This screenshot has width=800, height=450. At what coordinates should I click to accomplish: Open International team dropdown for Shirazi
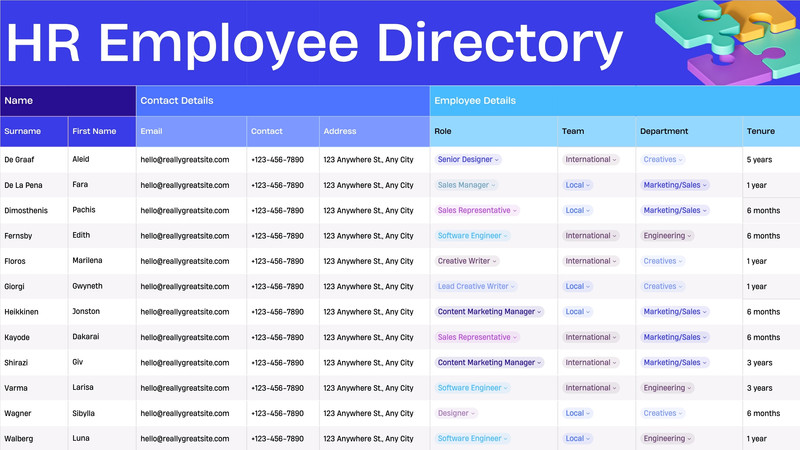[590, 363]
